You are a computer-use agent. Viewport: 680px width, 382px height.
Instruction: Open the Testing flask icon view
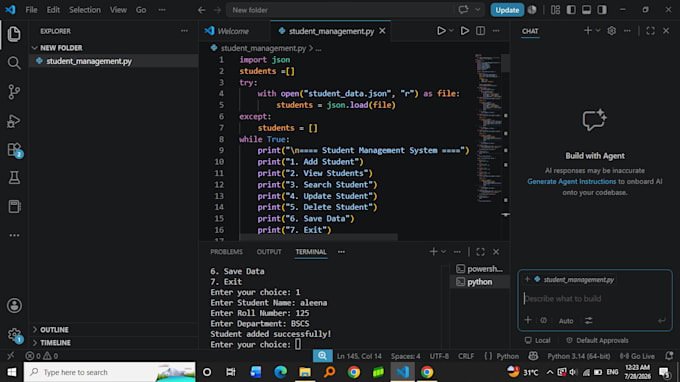[14, 178]
